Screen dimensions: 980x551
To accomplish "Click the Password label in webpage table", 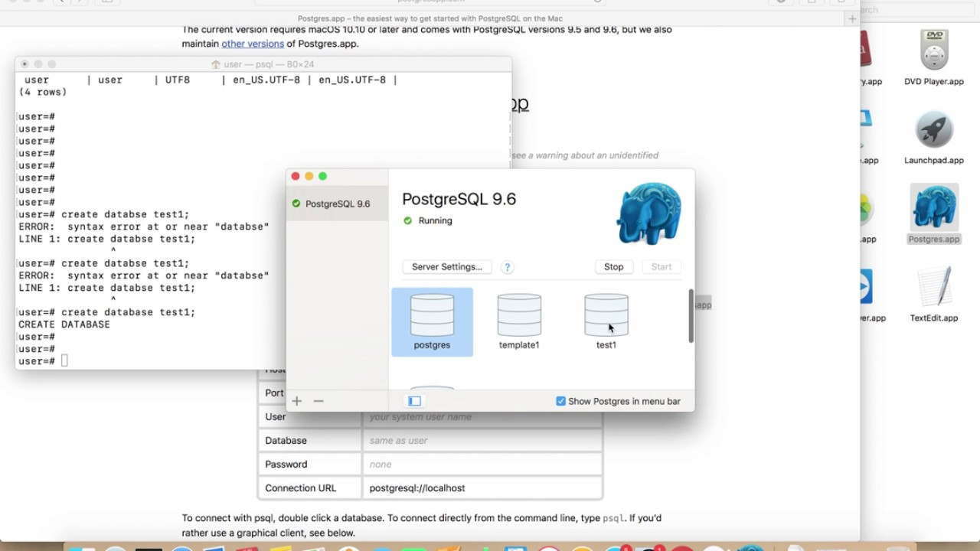I will 286,465.
